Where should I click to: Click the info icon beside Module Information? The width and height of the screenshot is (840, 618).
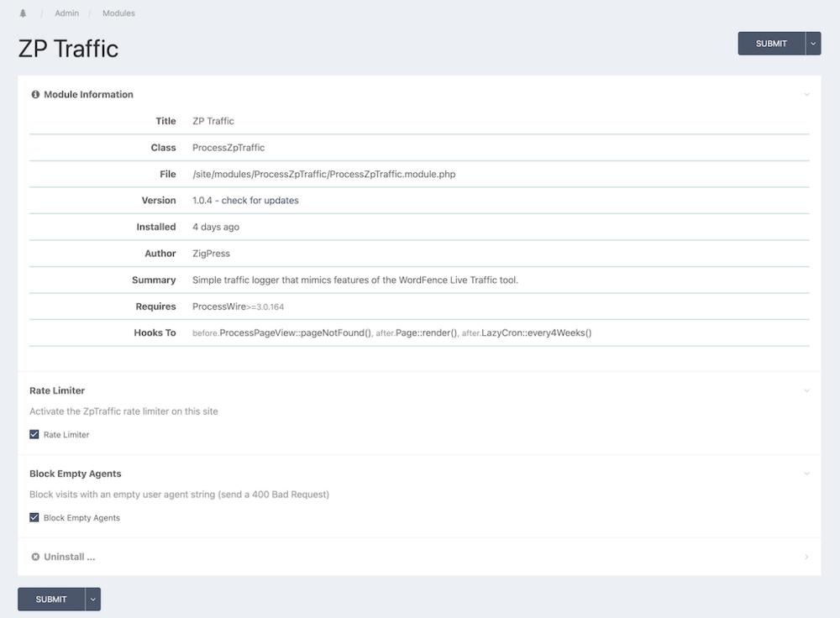tap(35, 95)
